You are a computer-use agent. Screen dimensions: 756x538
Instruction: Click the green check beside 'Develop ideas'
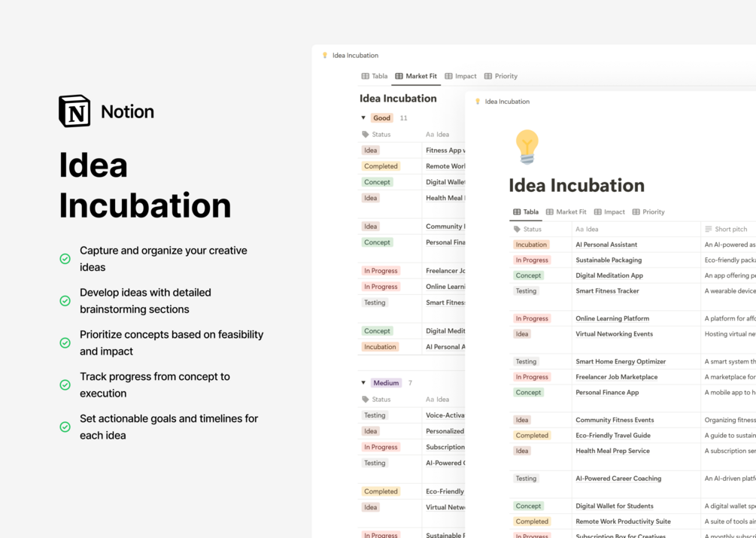65,301
